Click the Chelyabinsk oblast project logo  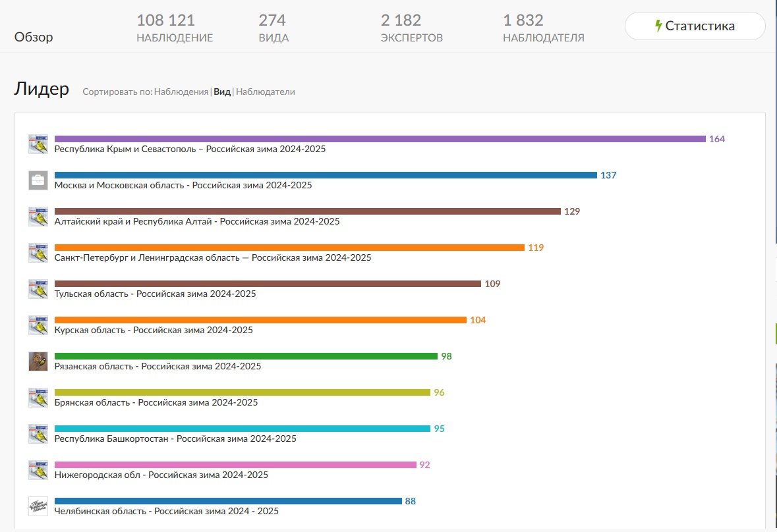(38, 506)
